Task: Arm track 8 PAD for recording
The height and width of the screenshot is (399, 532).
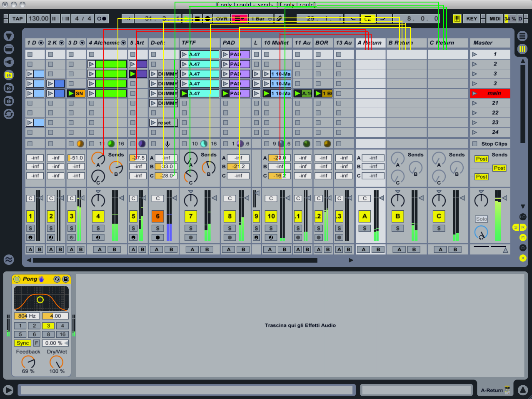Action: [x=230, y=237]
